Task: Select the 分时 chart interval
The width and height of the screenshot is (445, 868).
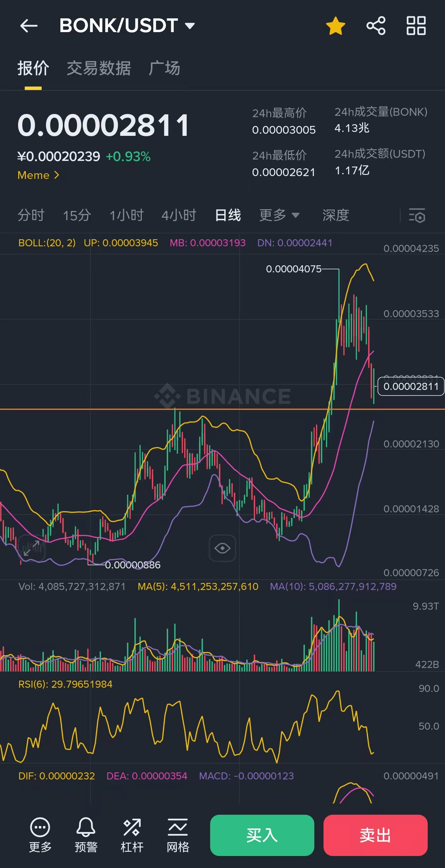Action: 31,215
